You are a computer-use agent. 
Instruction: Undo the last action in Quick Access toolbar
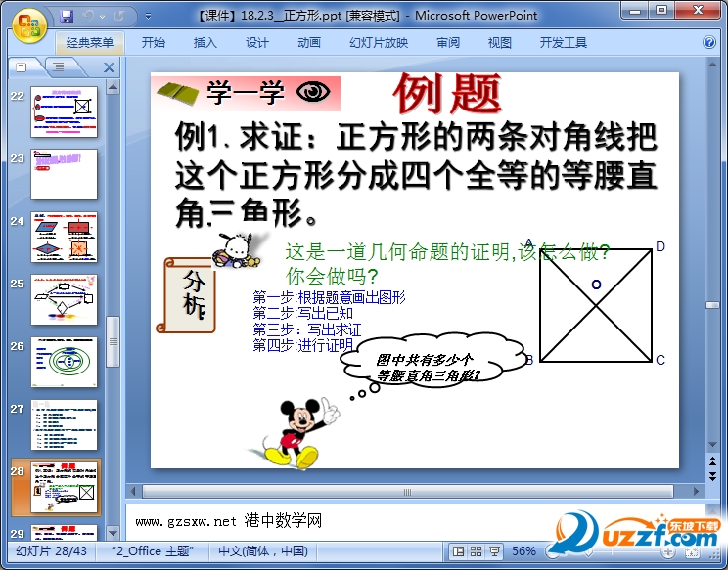coord(88,17)
